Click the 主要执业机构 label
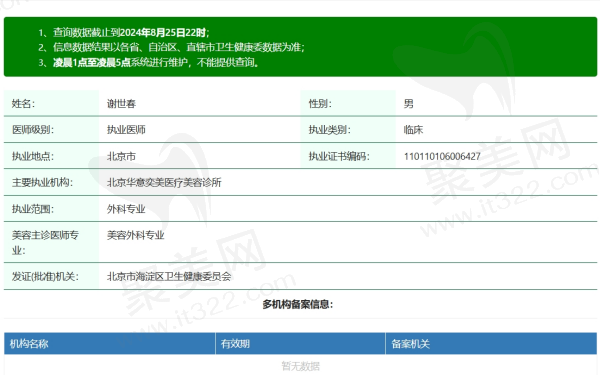 tap(42, 183)
